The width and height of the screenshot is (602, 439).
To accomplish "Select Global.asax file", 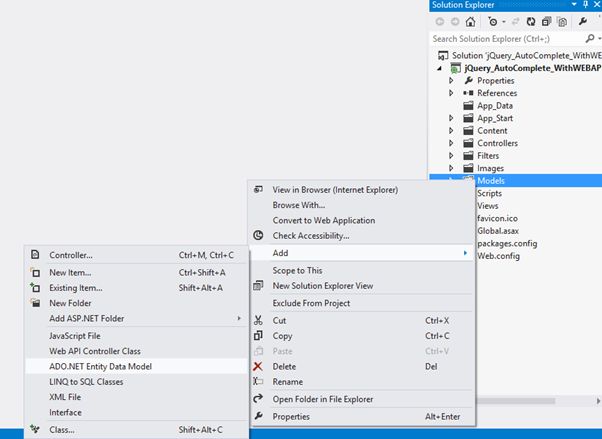I will pos(498,231).
